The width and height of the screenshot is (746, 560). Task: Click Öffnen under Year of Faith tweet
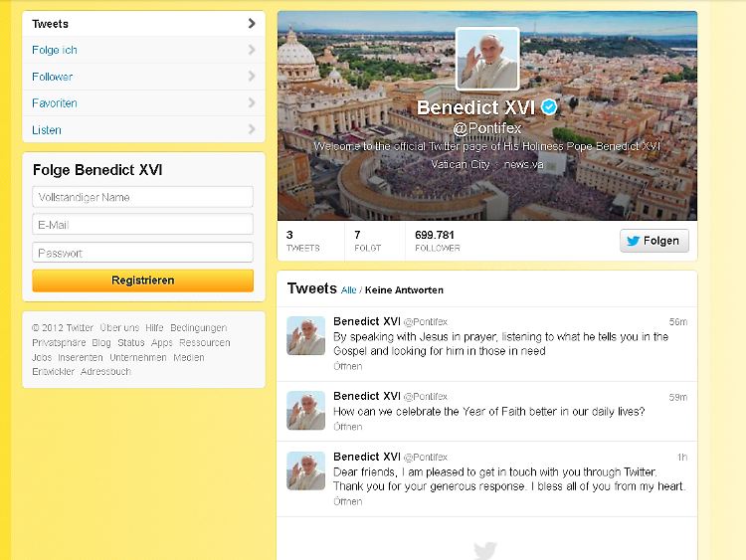pyautogui.click(x=348, y=427)
